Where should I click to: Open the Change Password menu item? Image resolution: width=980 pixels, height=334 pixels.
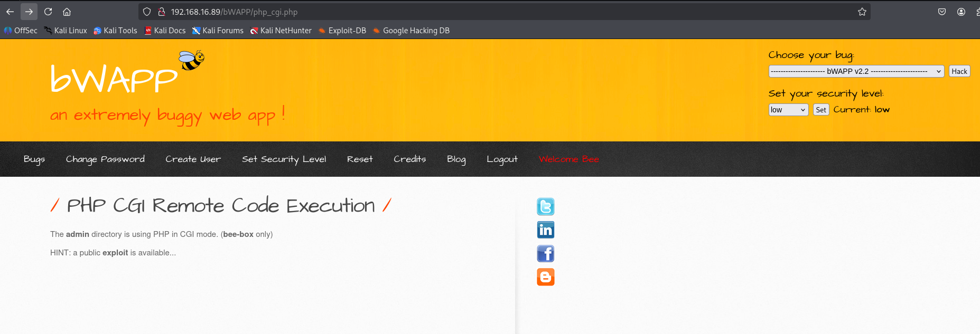click(x=105, y=159)
